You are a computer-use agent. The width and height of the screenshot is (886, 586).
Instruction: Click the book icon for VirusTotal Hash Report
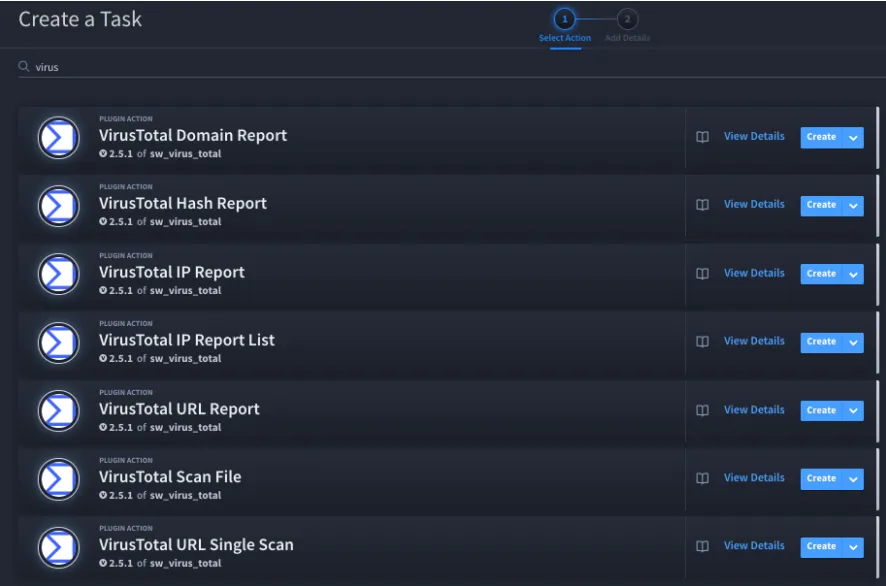pyautogui.click(x=702, y=205)
